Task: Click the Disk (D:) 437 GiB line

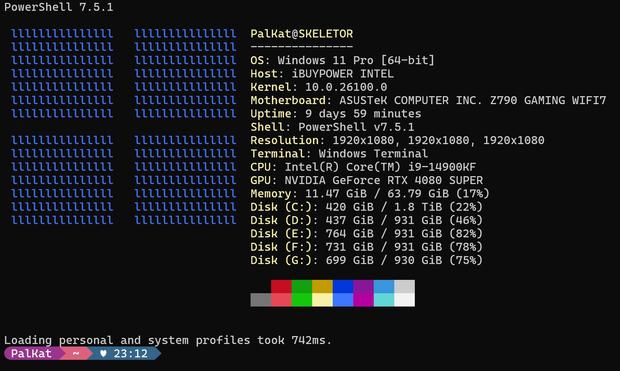Action: click(x=367, y=220)
